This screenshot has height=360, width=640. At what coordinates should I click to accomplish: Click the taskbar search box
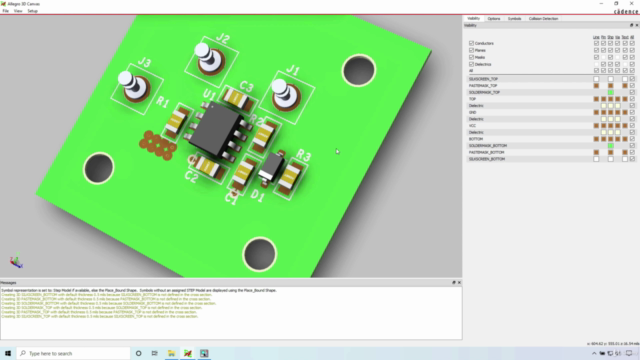[73, 353]
